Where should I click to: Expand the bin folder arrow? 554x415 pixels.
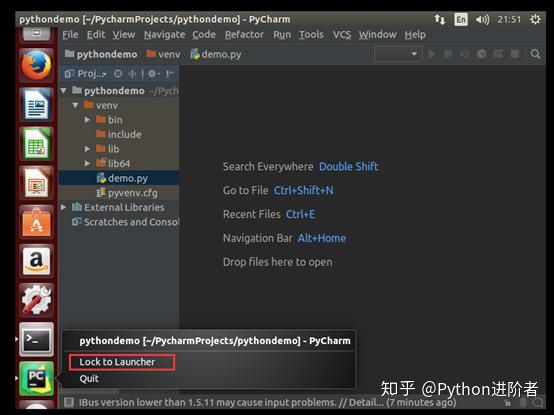tap(87, 120)
